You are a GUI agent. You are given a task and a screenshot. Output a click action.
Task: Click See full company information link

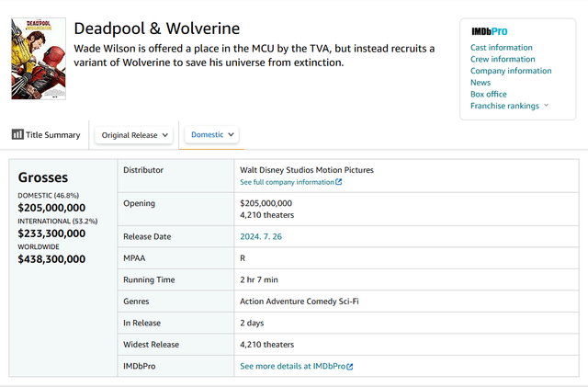click(x=287, y=183)
